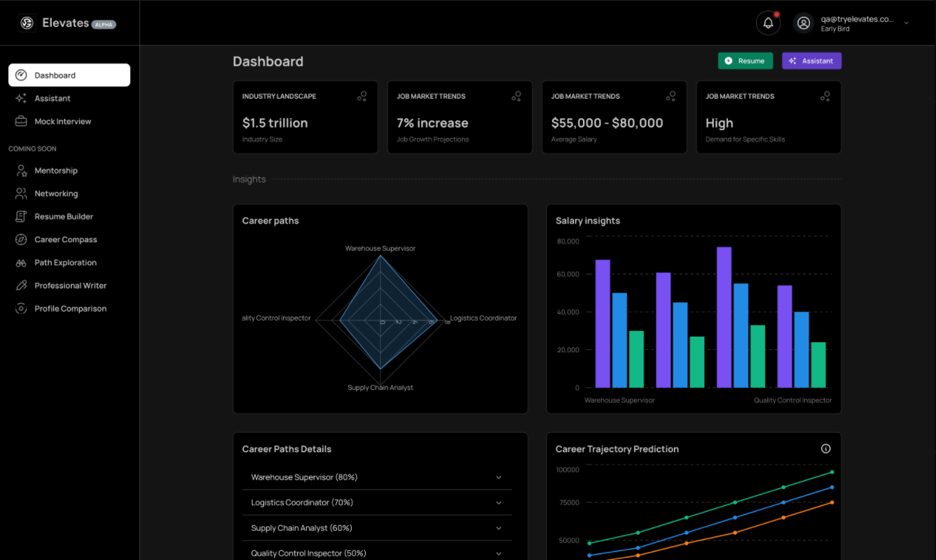The height and width of the screenshot is (560, 936).
Task: Click the user avatar icon
Action: coord(804,23)
